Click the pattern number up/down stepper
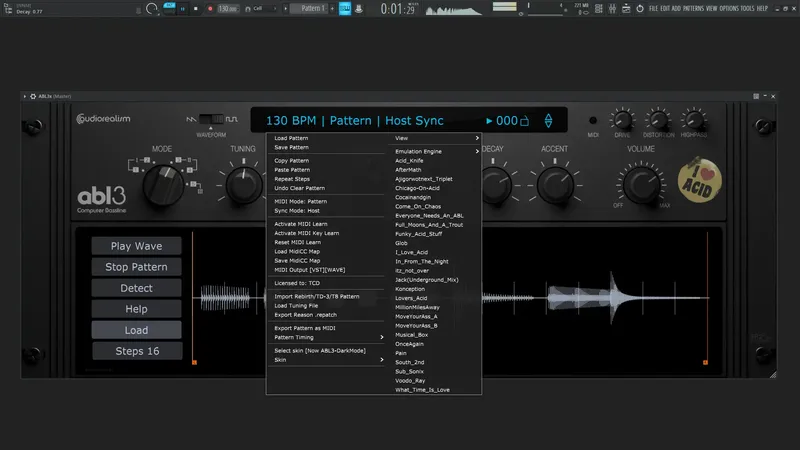The width and height of the screenshot is (800, 450). pos(547,121)
